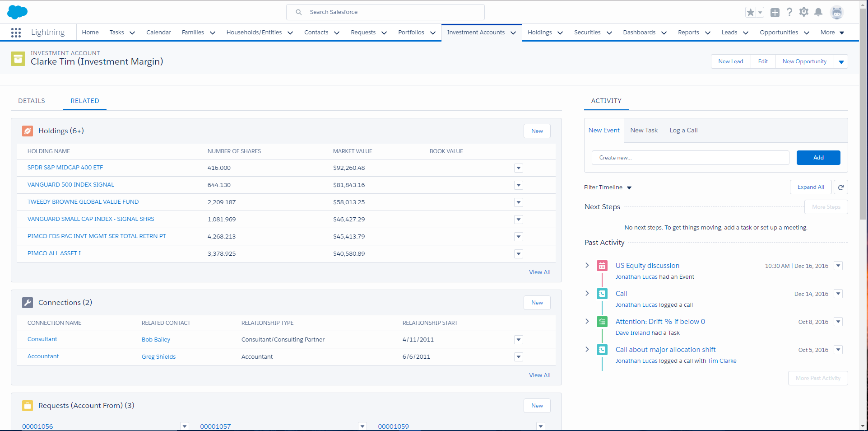Viewport: 868px width, 431px height.
Task: Open the Notifications bell icon
Action: point(818,12)
